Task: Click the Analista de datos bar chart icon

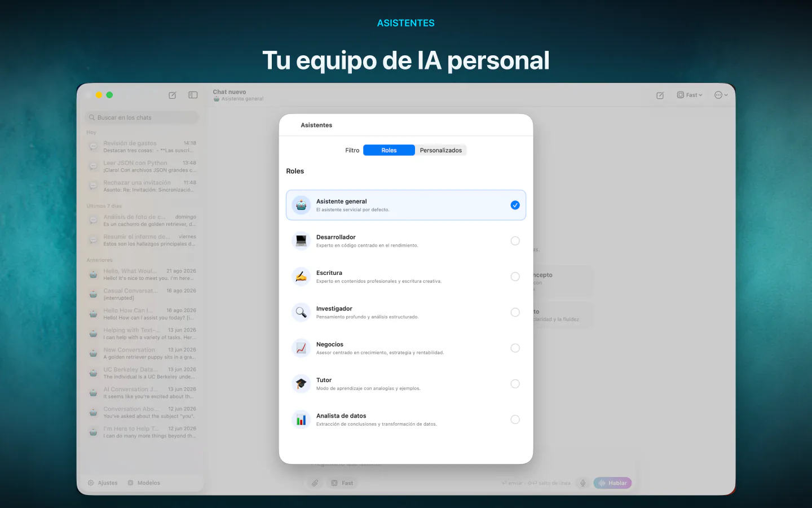Action: pyautogui.click(x=301, y=419)
